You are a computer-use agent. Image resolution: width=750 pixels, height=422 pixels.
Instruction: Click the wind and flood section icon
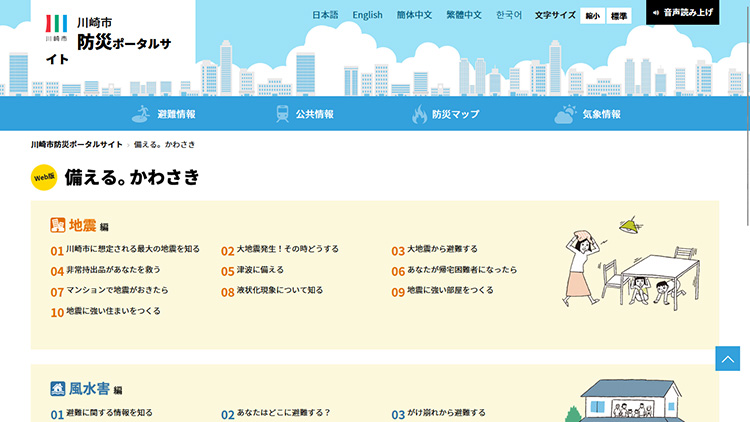point(58,388)
